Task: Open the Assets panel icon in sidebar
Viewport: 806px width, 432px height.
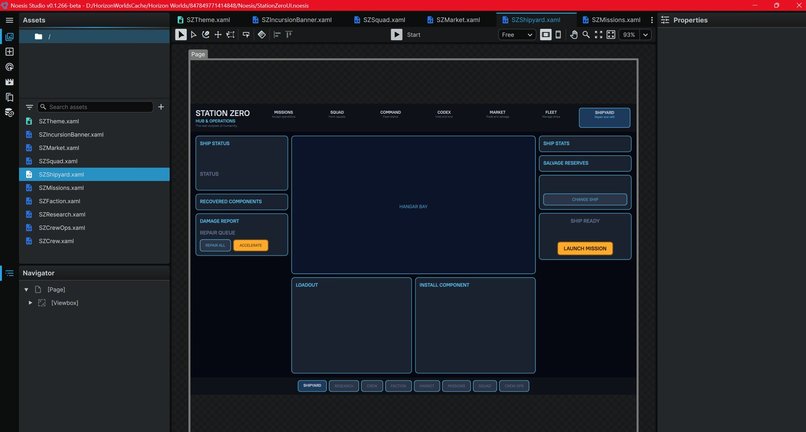Action: click(x=9, y=37)
